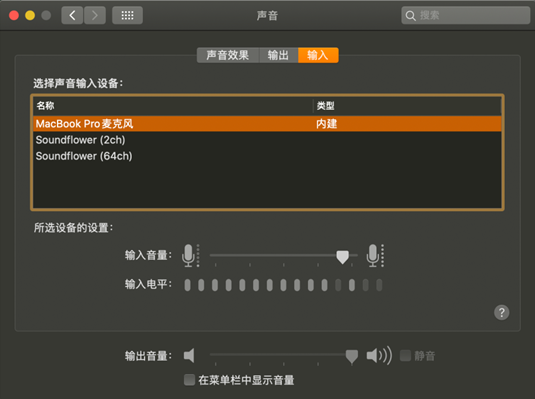Click the quiet speaker icon by output volume
This screenshot has height=399, width=535.
coord(189,356)
